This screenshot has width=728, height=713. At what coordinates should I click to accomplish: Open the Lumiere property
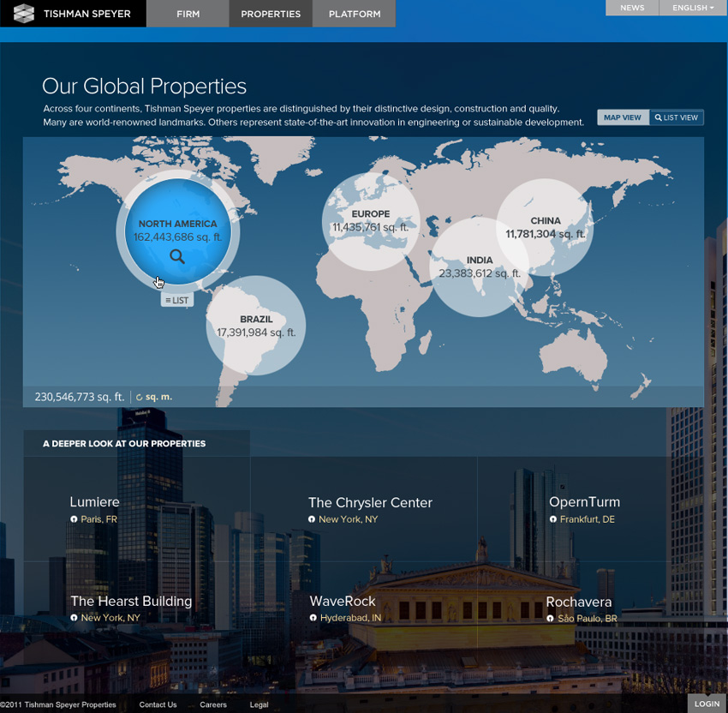(95, 502)
